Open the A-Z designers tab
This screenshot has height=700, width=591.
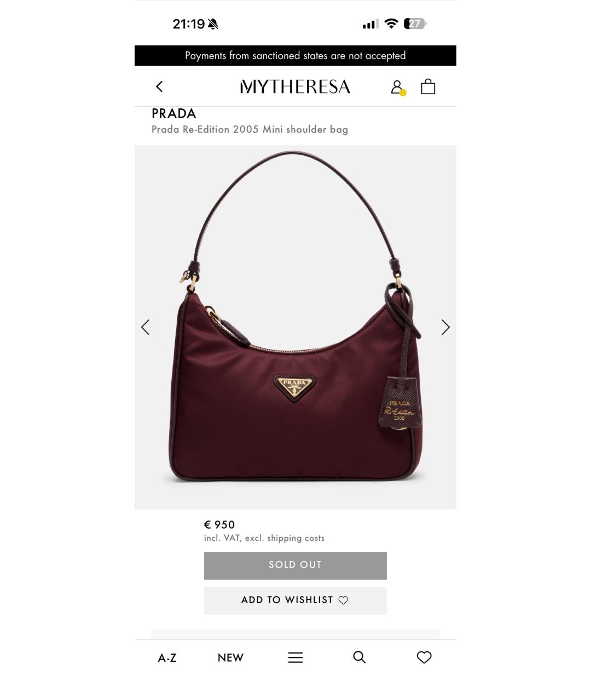pos(167,658)
